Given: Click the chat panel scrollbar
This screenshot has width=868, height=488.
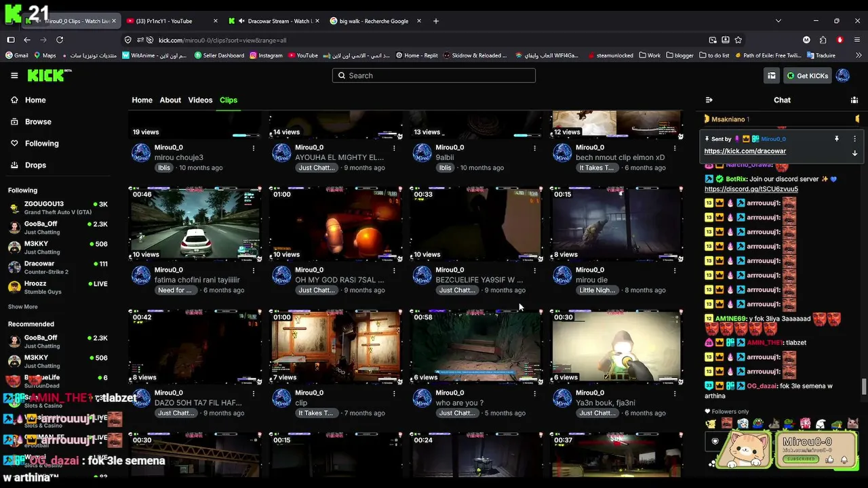Looking at the screenshot, I should click(x=864, y=386).
